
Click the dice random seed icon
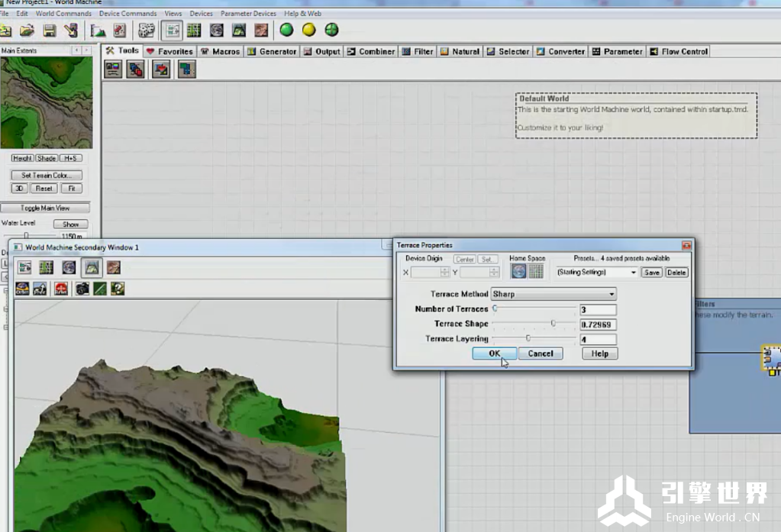(x=146, y=31)
